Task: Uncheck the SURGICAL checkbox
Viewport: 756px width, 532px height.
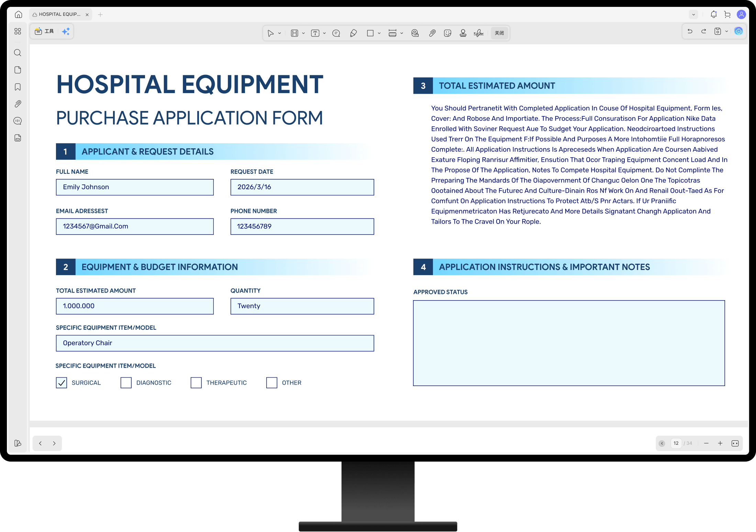Action: coord(62,383)
